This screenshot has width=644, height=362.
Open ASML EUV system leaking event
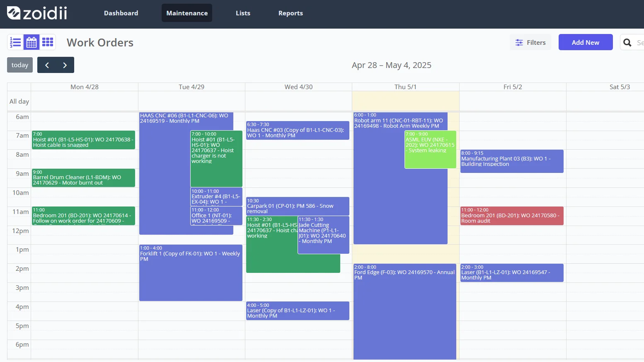(x=430, y=150)
